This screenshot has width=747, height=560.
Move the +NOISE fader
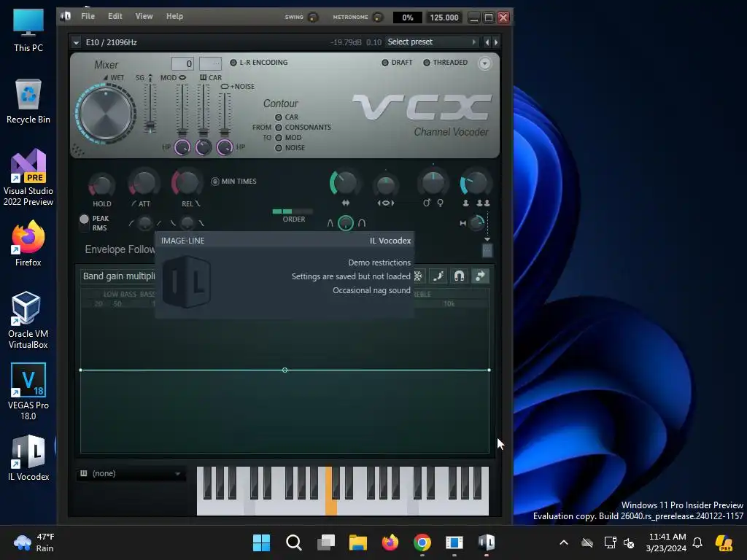coord(225,132)
